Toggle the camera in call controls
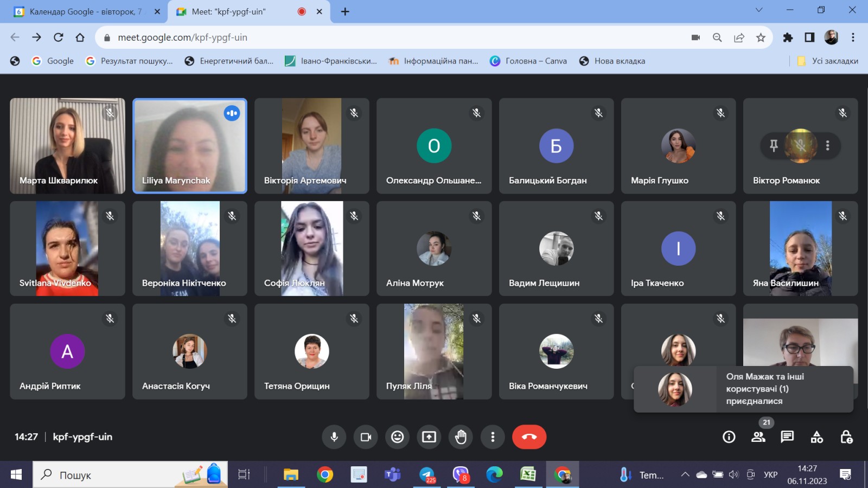 [x=366, y=437]
